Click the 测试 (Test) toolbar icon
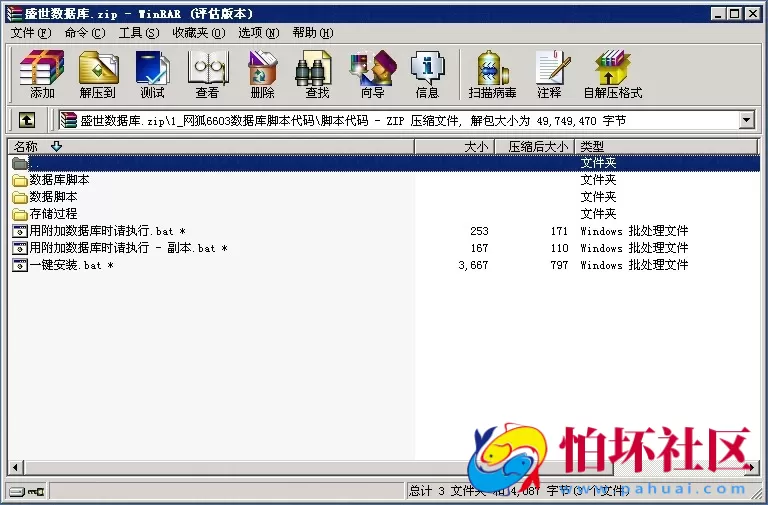The image size is (768, 505). pos(152,73)
